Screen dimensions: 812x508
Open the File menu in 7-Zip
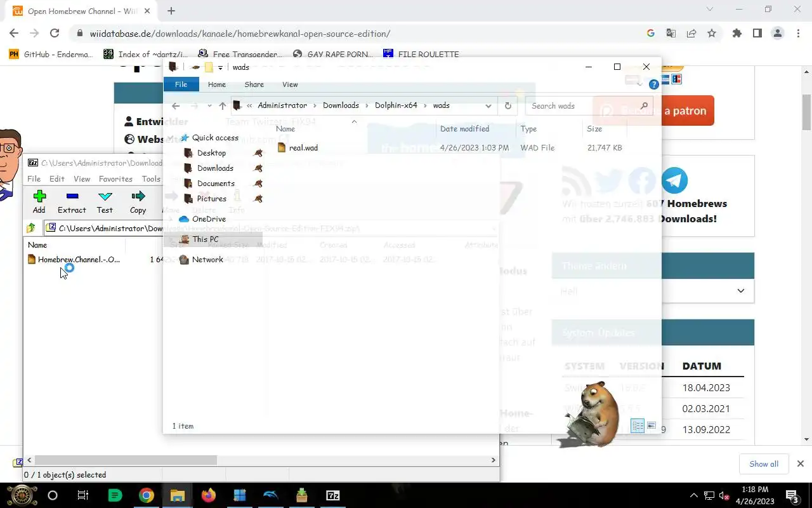(34, 179)
